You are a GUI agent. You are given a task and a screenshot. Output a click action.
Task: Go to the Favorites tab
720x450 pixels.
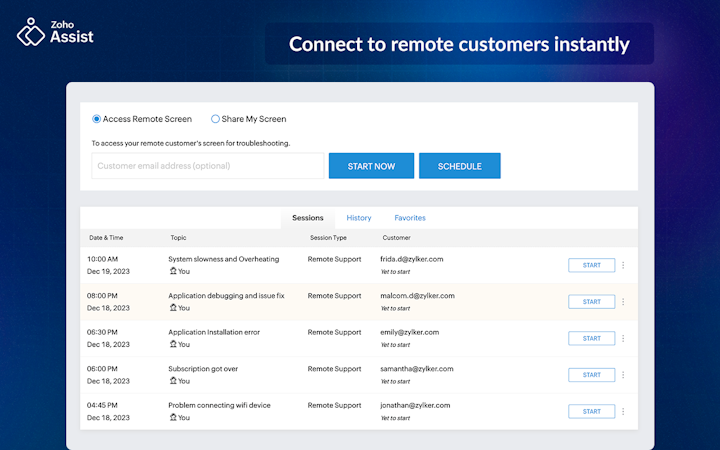pos(410,218)
